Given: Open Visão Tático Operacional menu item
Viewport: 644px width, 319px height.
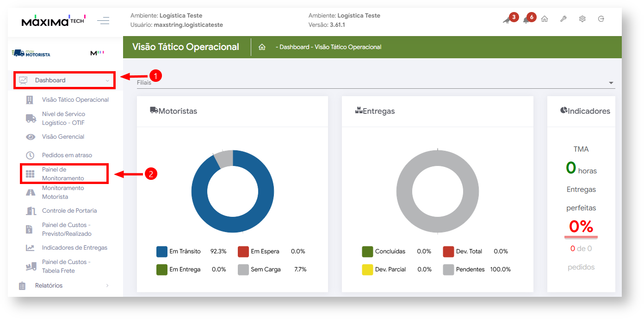Looking at the screenshot, I should click(75, 100).
